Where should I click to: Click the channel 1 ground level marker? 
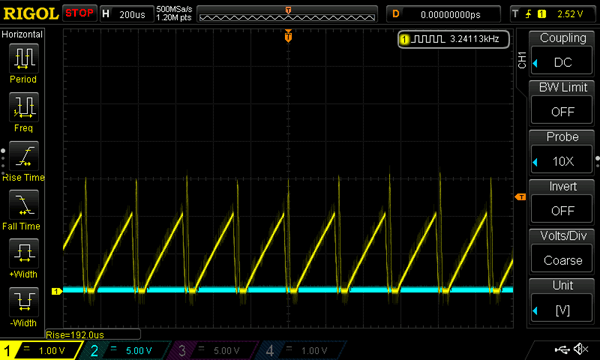pyautogui.click(x=57, y=292)
